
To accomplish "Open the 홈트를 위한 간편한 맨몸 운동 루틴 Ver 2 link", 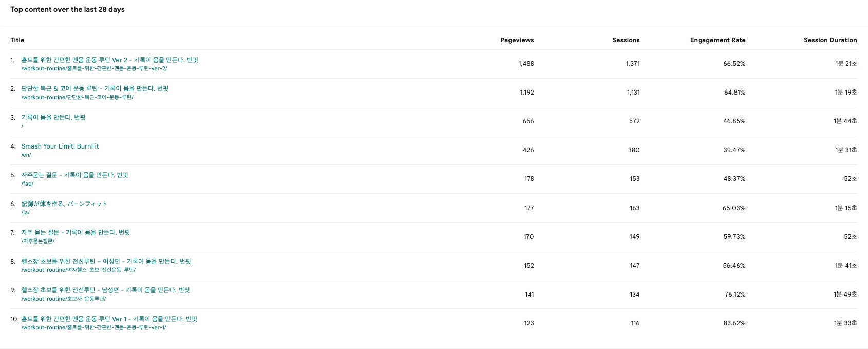I will (x=109, y=60).
